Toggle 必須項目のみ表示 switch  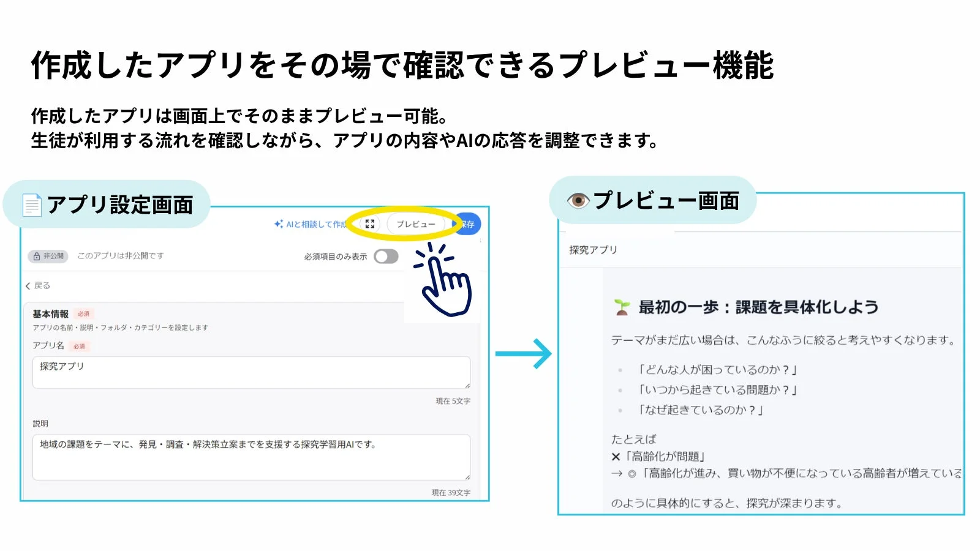coord(386,257)
